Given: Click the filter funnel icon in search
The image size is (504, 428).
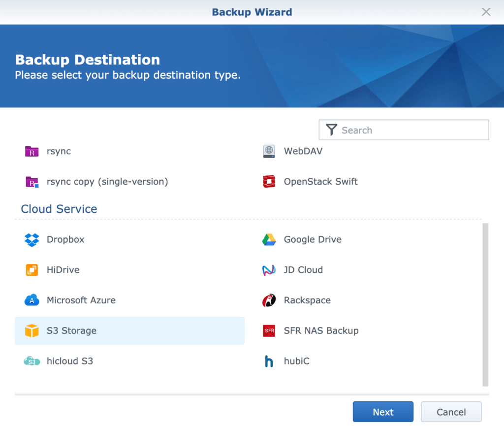Looking at the screenshot, I should 332,130.
